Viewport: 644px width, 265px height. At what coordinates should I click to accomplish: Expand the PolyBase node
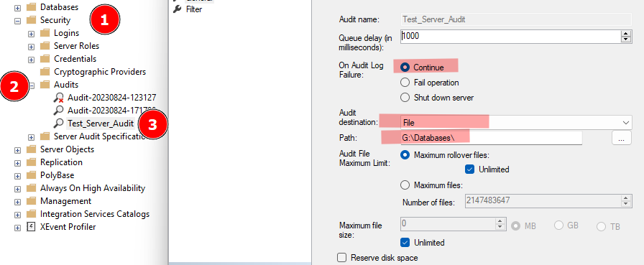(x=17, y=176)
